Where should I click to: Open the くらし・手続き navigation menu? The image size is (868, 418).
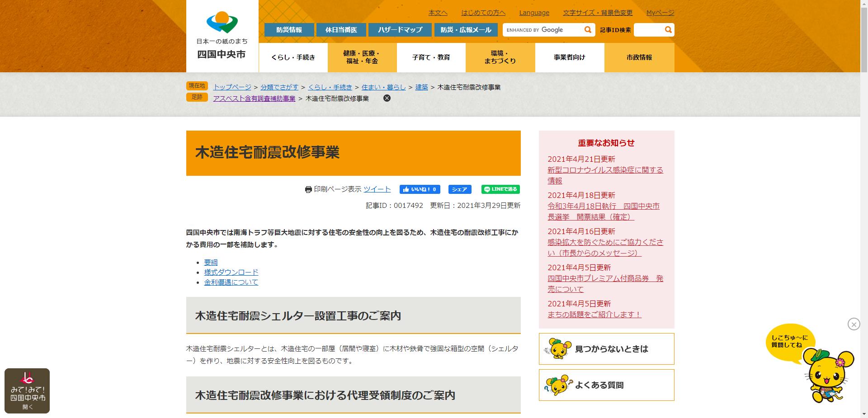(293, 57)
